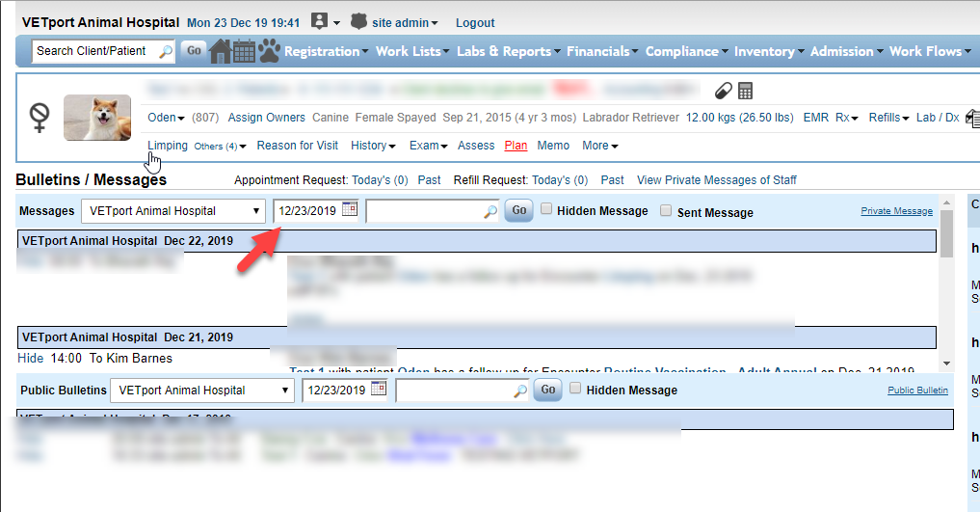980x512 pixels.
Task: Open the Assess link
Action: point(476,146)
